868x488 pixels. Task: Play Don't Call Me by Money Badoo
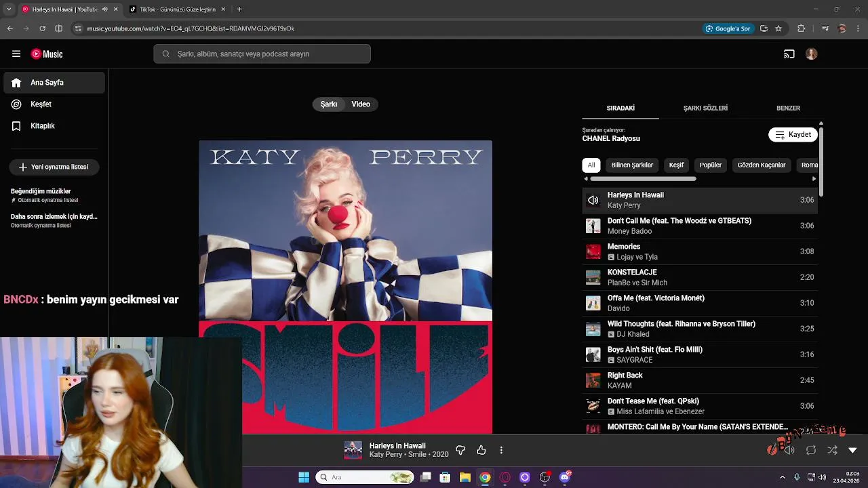tap(700, 226)
